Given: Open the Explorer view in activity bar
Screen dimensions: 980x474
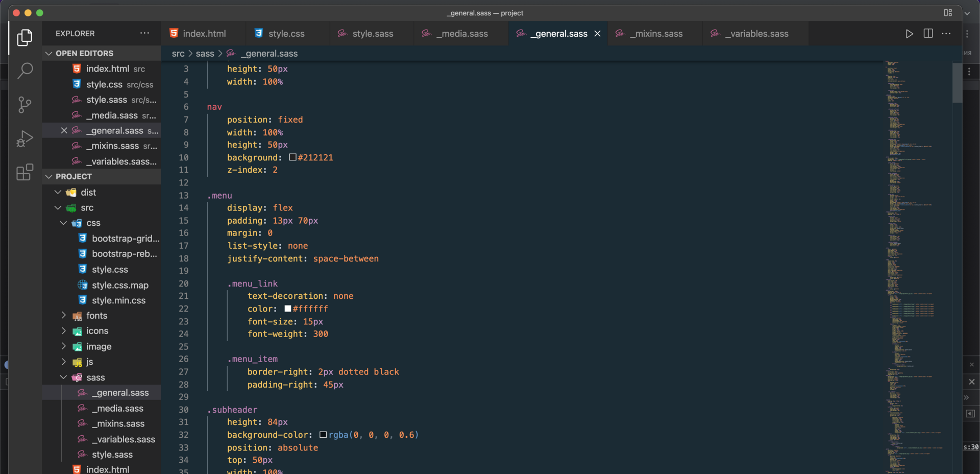Looking at the screenshot, I should click(24, 37).
